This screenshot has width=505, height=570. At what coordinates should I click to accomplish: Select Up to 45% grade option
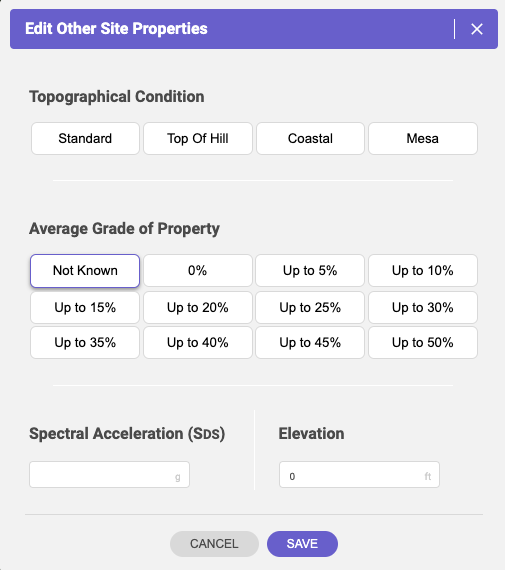tap(310, 342)
